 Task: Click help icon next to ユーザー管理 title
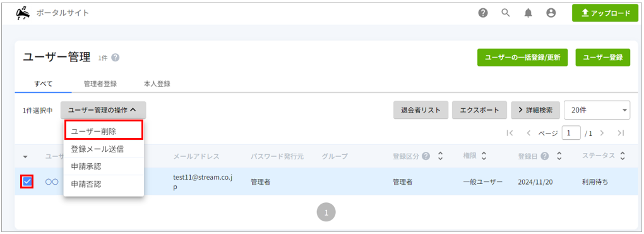116,58
